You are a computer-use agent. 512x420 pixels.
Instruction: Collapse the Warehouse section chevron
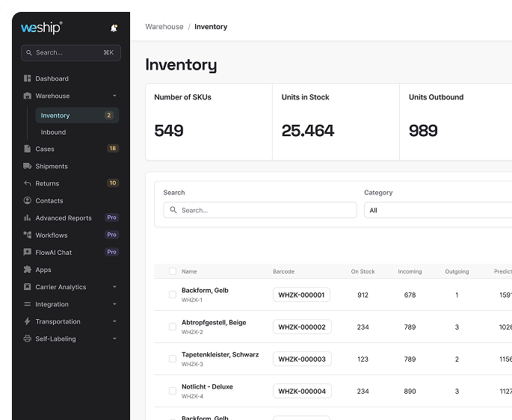point(114,96)
